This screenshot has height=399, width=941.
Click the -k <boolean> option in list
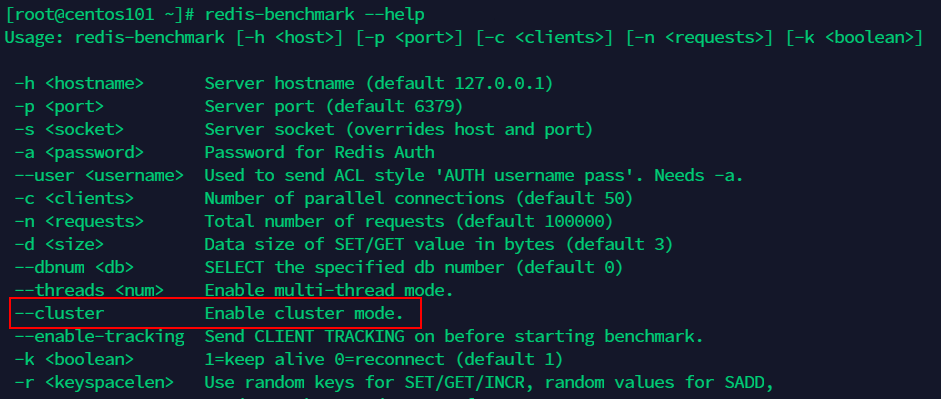74,359
